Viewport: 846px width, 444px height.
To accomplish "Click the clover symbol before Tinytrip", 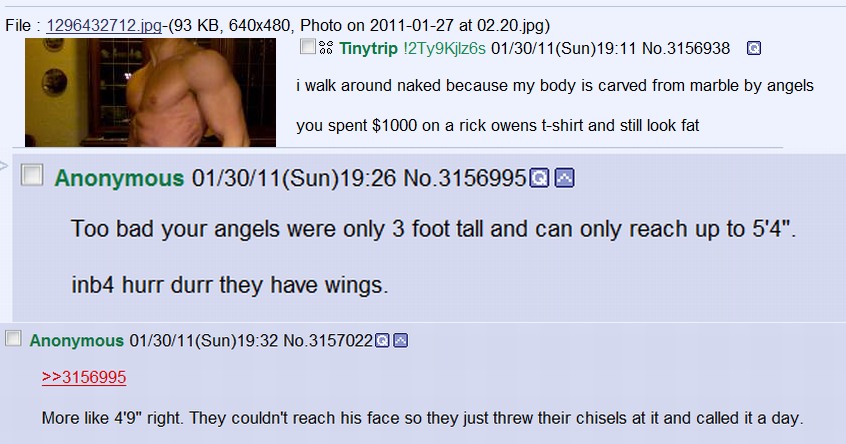I will [x=325, y=48].
